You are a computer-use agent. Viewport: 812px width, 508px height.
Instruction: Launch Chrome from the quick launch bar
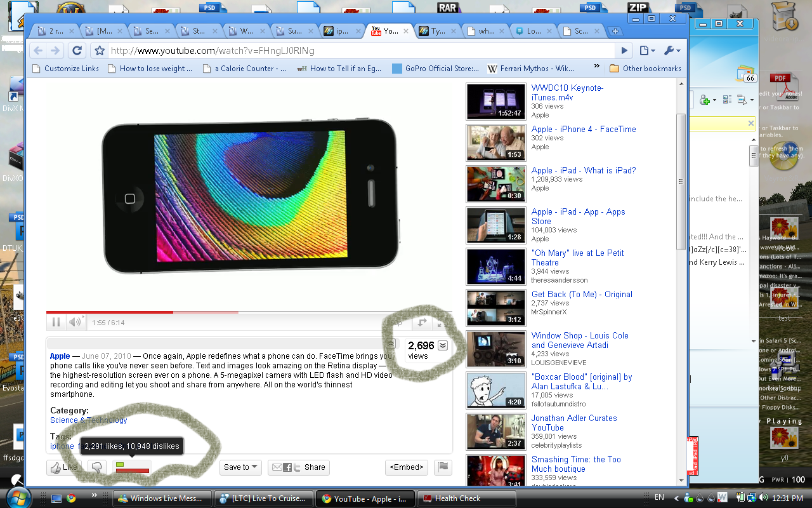[x=71, y=498]
